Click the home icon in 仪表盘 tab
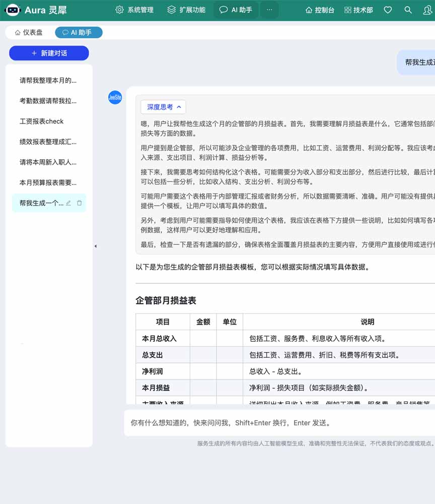This screenshot has height=504, width=435. pyautogui.click(x=18, y=32)
